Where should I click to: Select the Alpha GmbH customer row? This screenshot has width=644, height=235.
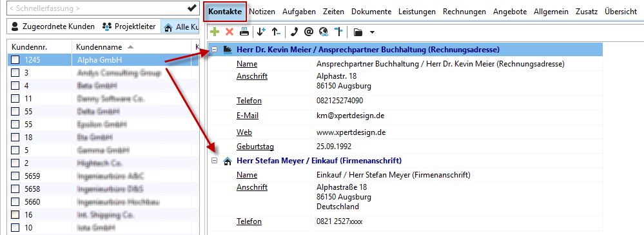tap(102, 60)
